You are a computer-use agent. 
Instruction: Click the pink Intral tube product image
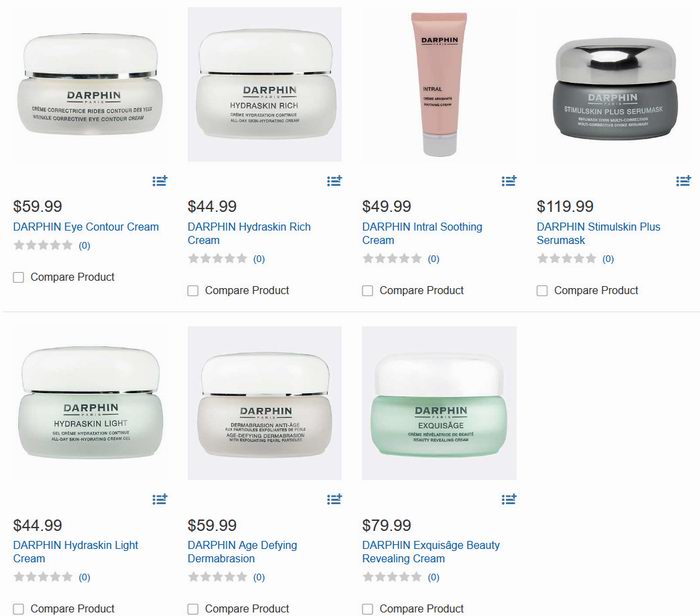439,84
